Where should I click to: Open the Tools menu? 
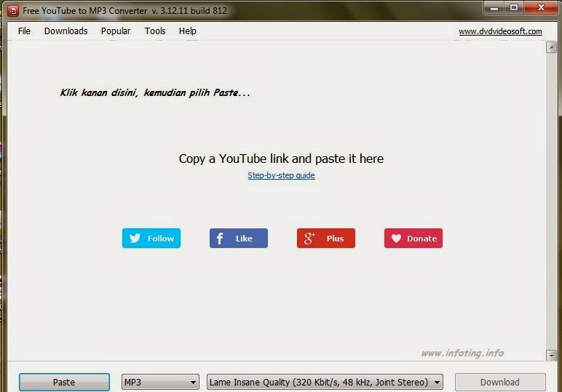155,31
